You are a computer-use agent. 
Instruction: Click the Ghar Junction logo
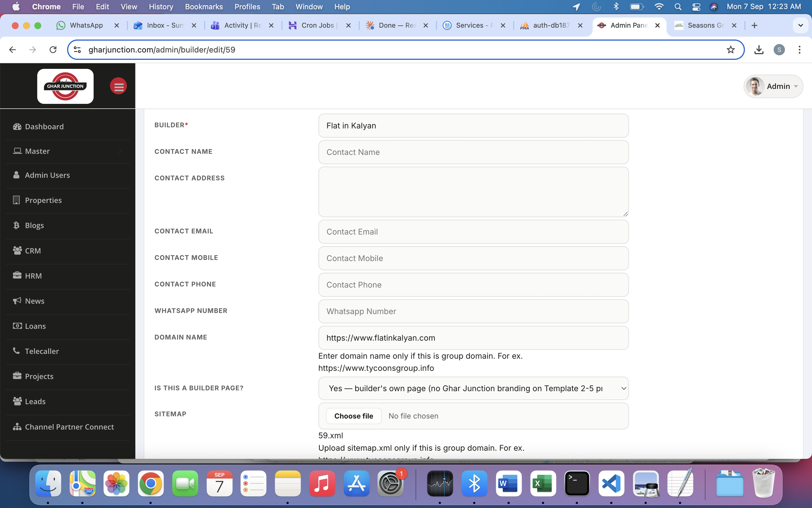click(x=65, y=86)
